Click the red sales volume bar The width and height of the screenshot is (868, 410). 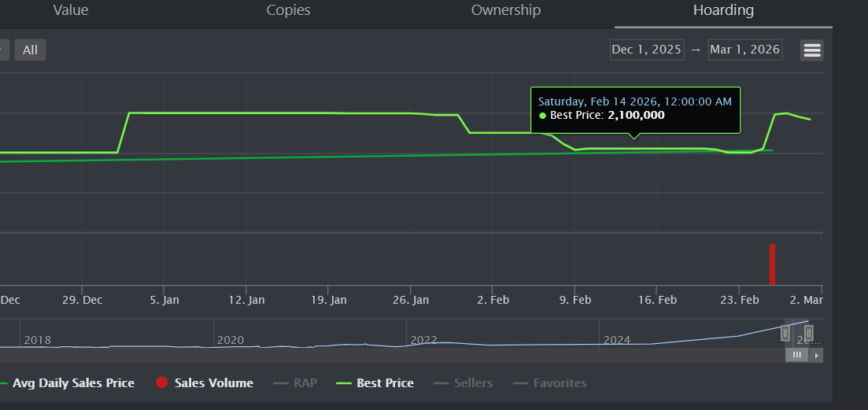772,264
